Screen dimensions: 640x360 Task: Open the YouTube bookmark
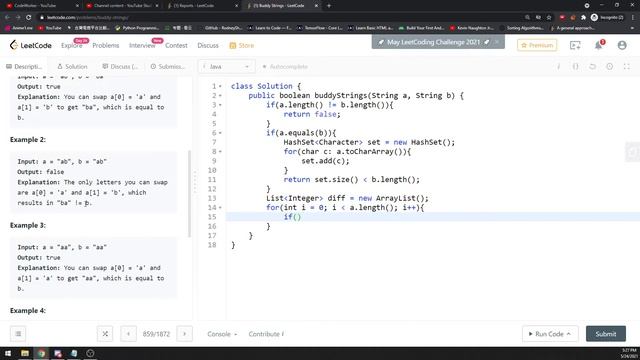pos(50,28)
